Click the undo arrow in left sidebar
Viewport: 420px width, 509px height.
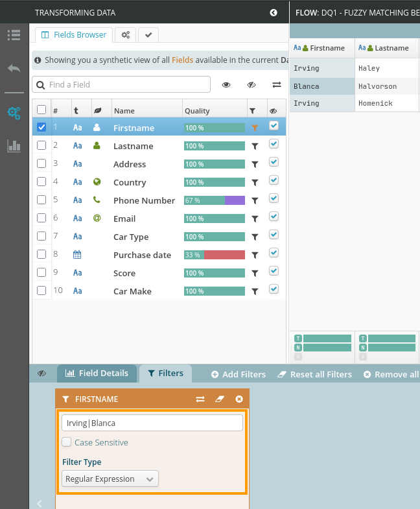(x=14, y=68)
